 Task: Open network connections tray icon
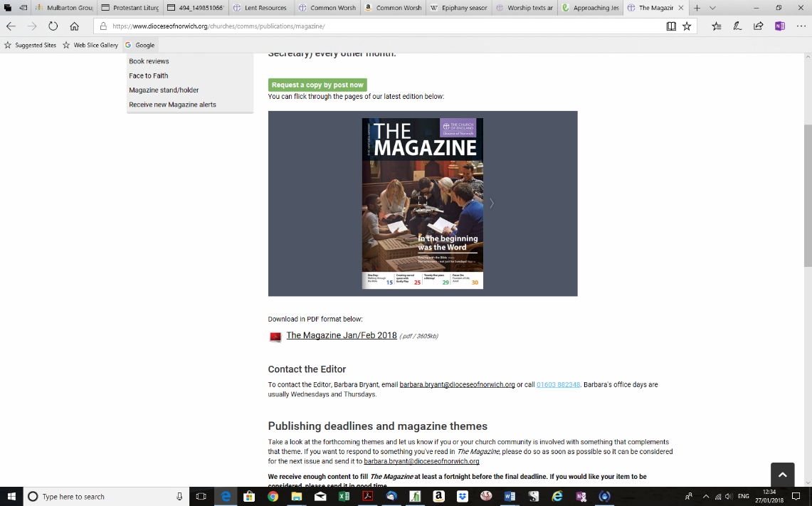tap(718, 497)
